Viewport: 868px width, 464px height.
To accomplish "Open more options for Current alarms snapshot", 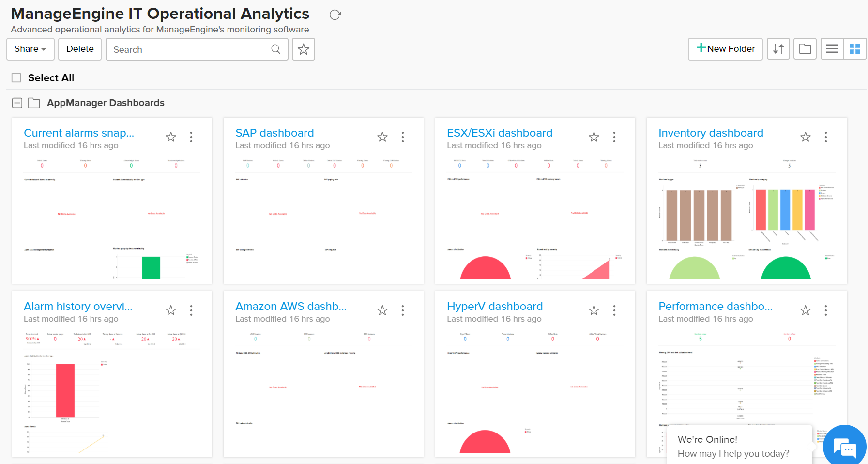I will (191, 137).
